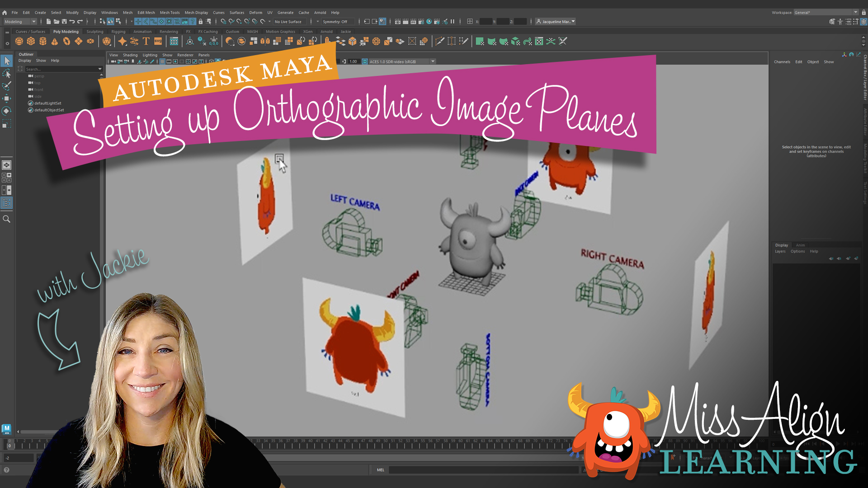This screenshot has width=868, height=488.
Task: Click the MEL command line label
Action: coord(381,470)
